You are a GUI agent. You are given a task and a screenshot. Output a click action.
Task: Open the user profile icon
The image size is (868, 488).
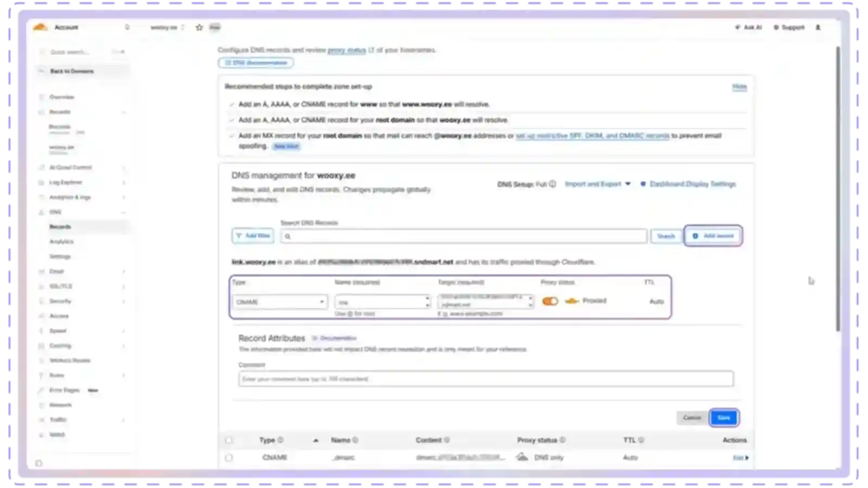(818, 27)
